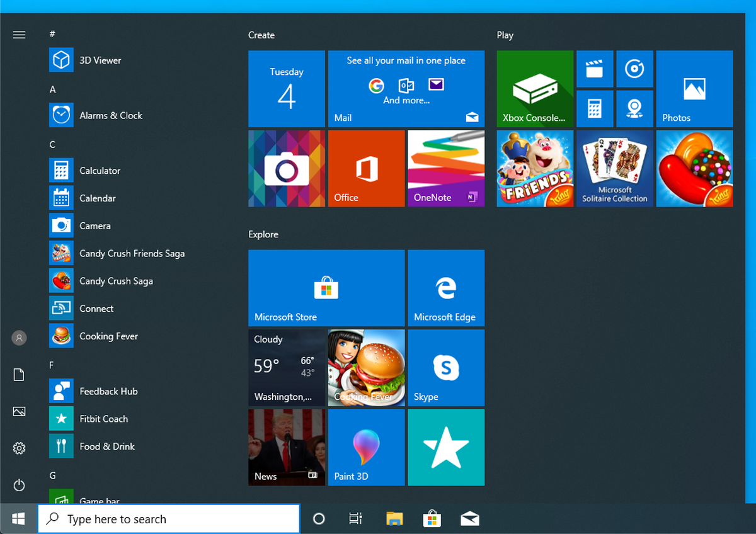This screenshot has height=534, width=756.
Task: Launch Paint 3D from its tile
Action: (366, 447)
